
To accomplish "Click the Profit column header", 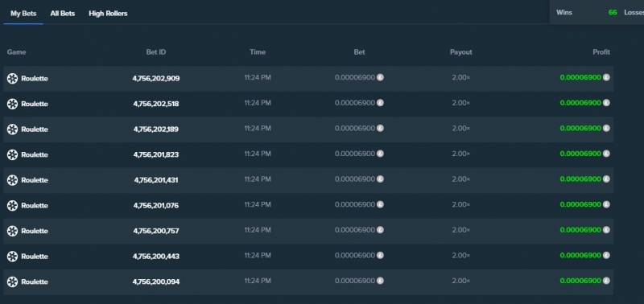I will click(x=601, y=52).
